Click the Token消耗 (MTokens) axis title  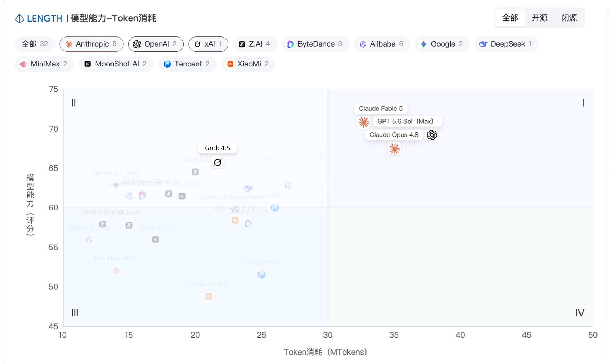pyautogui.click(x=326, y=352)
